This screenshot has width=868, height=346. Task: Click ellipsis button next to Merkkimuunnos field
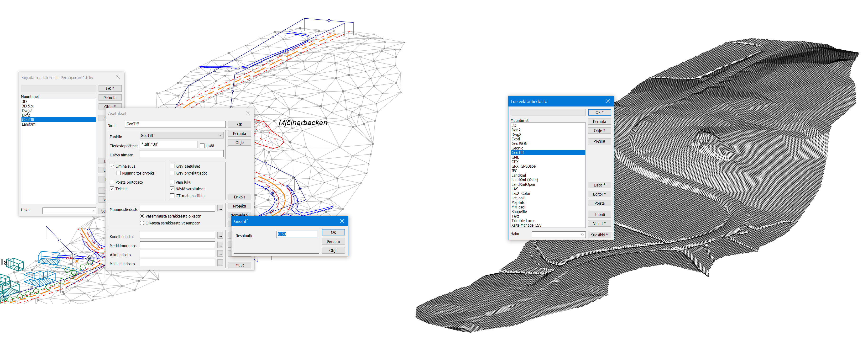point(220,245)
